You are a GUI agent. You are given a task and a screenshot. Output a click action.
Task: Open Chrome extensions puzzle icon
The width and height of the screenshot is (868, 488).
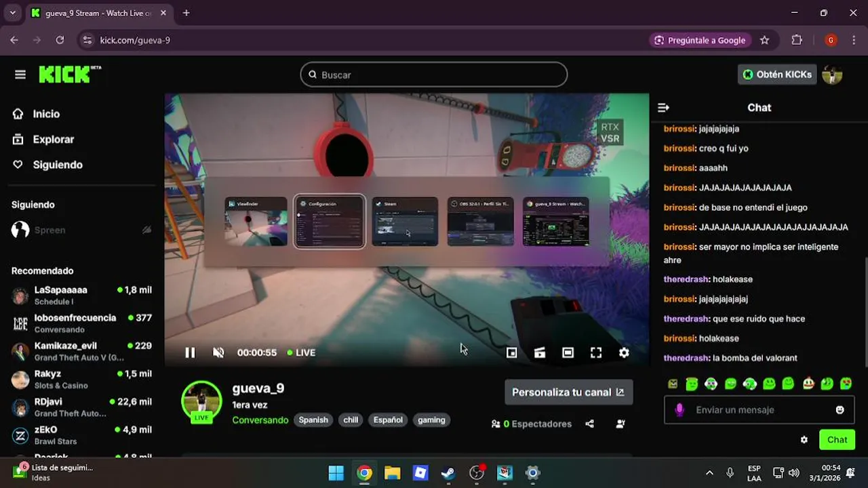pyautogui.click(x=797, y=40)
